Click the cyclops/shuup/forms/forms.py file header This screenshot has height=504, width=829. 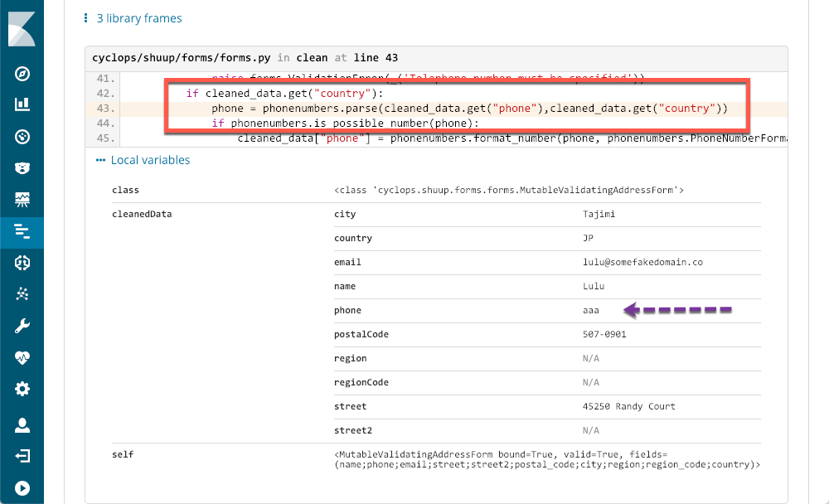pos(182,58)
